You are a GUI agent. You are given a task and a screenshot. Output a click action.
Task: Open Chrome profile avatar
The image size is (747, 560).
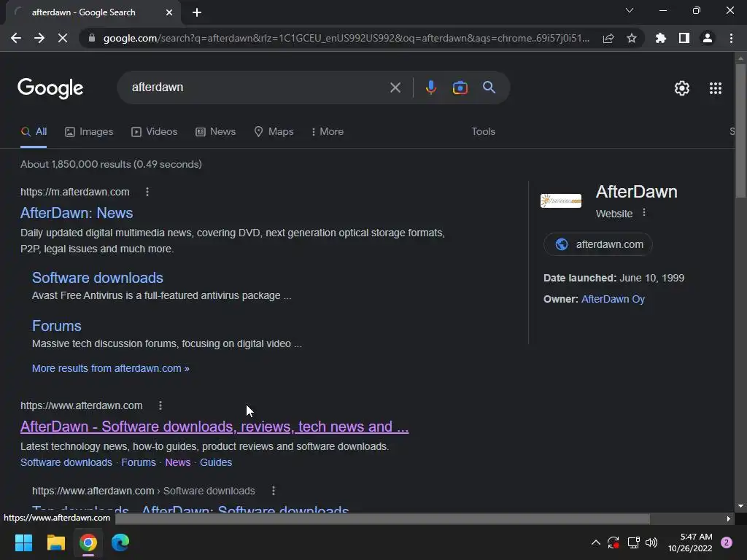click(708, 38)
